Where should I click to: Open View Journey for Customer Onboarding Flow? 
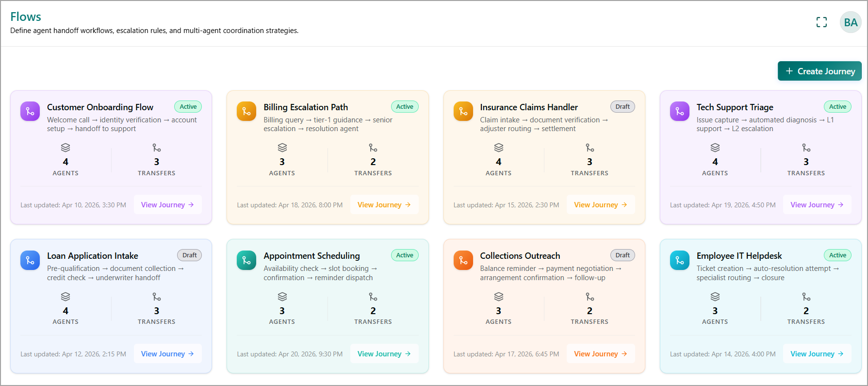click(167, 205)
